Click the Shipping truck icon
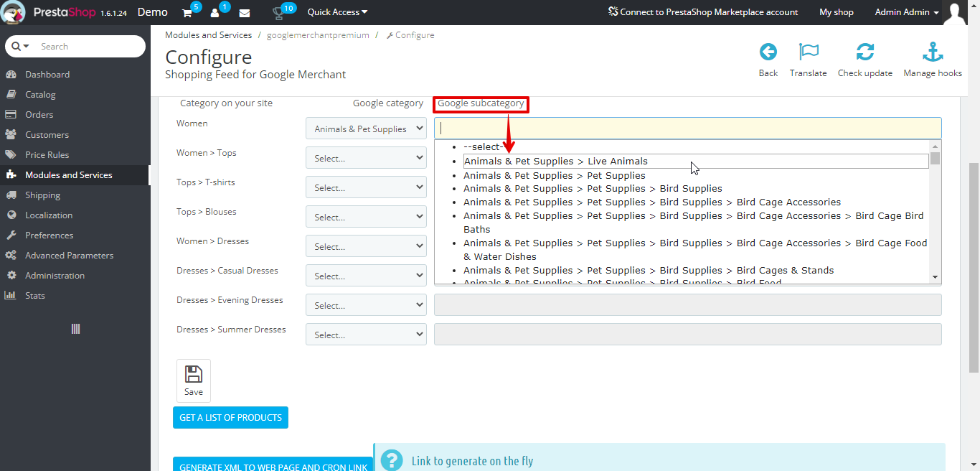The width and height of the screenshot is (980, 471). pyautogui.click(x=11, y=195)
